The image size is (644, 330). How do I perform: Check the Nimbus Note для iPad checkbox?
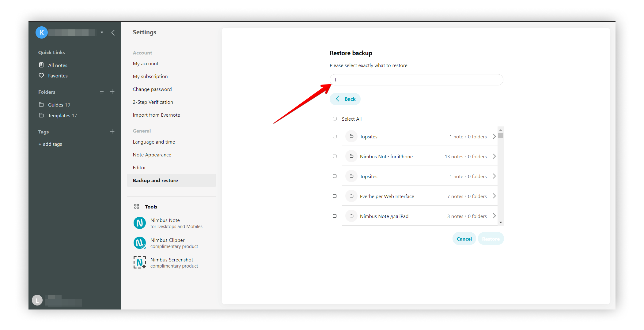point(335,216)
